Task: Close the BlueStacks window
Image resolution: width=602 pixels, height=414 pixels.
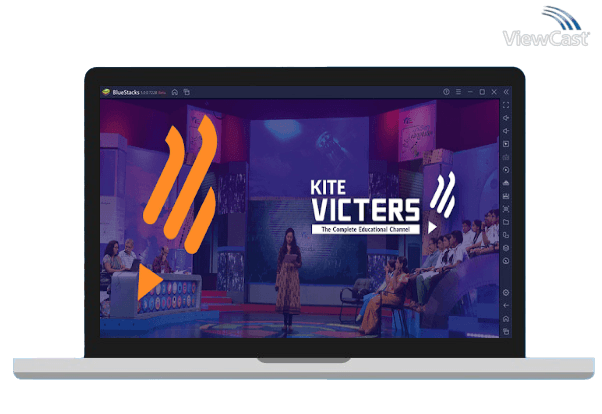Action: pos(494,92)
